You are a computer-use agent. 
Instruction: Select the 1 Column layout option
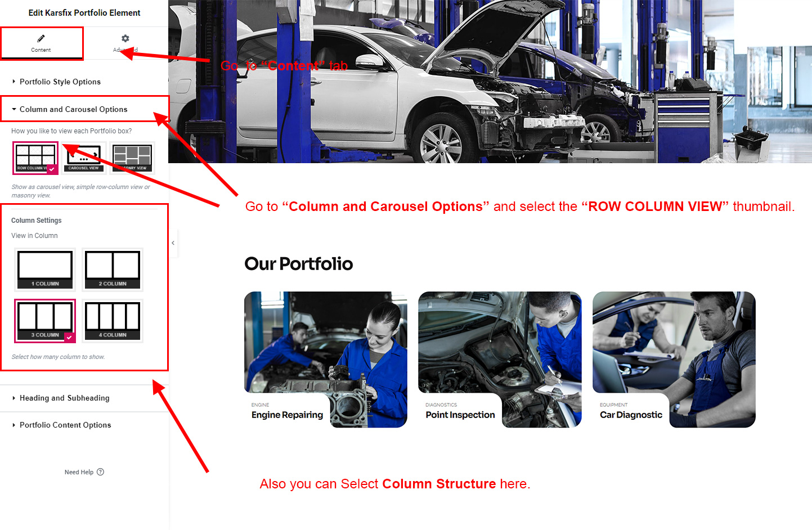45,270
